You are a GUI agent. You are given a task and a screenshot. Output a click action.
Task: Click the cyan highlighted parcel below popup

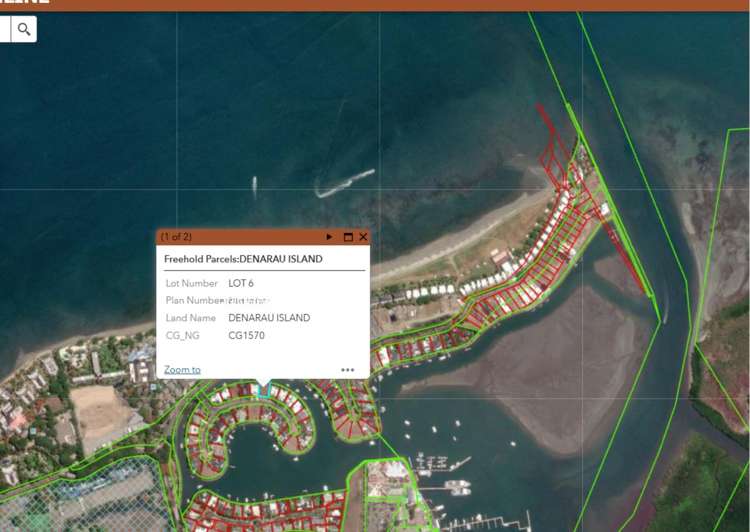point(264,389)
